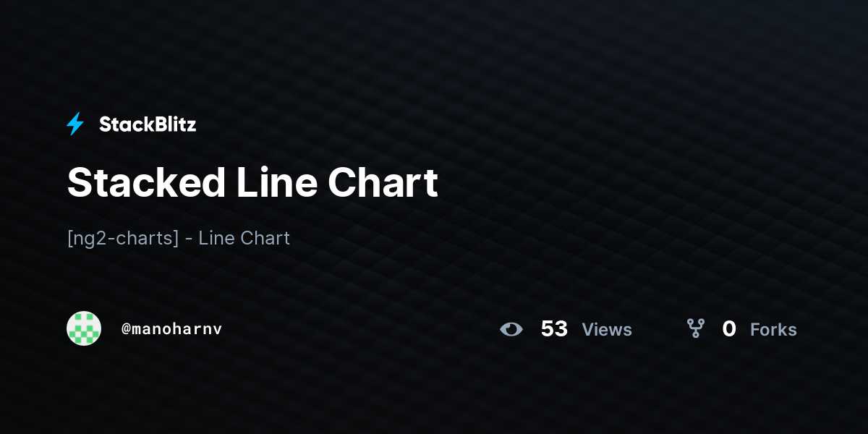Click the eye views icon

point(511,329)
